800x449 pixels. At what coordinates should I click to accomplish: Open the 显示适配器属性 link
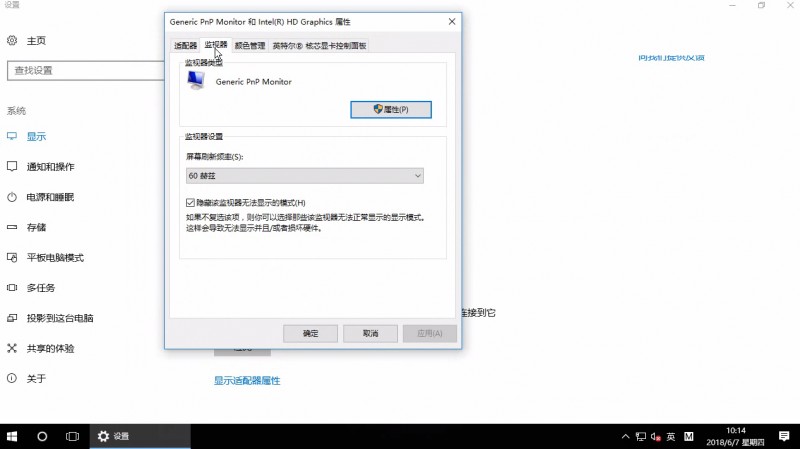tap(247, 381)
